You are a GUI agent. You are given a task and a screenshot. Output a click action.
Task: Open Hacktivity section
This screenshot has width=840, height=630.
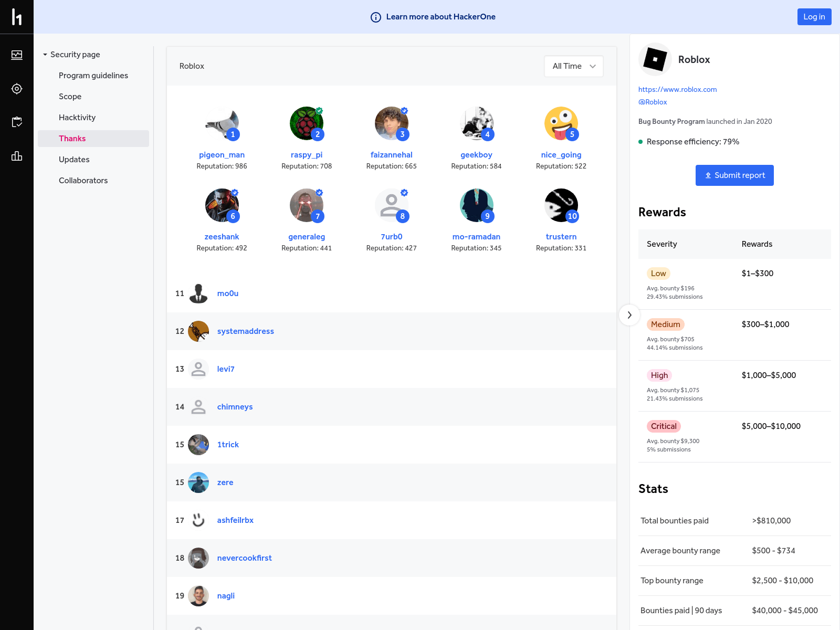coord(77,118)
